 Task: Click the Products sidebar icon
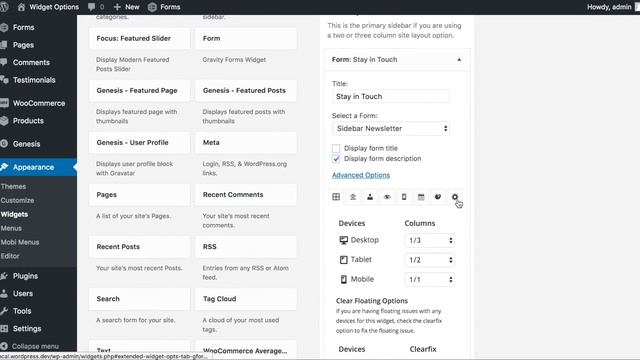tap(4, 121)
